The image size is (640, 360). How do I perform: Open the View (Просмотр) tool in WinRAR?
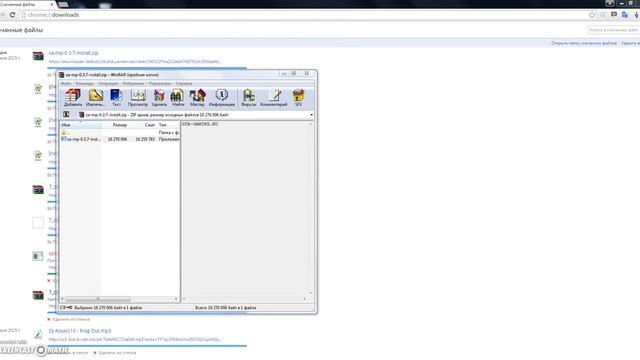tap(138, 98)
